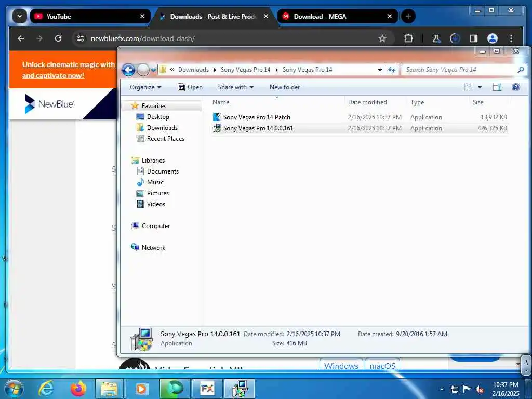Open Recent Places in the navigation pane

(165, 138)
